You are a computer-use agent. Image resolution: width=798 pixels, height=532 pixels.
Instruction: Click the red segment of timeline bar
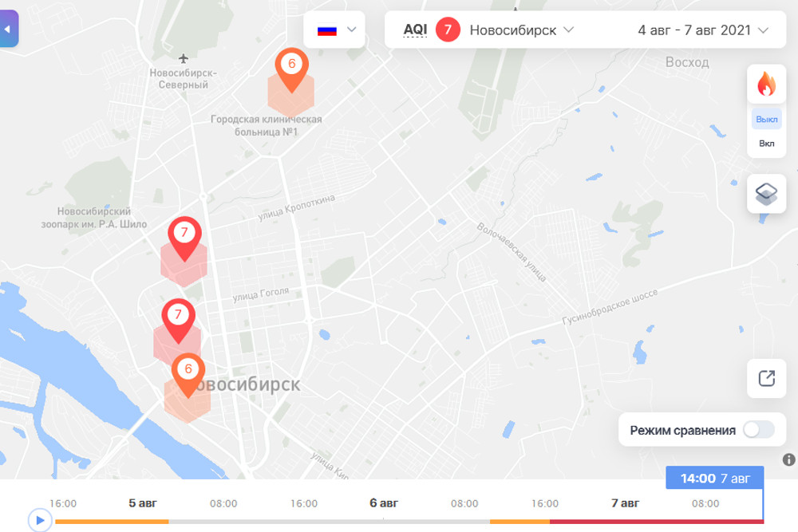coord(657,522)
